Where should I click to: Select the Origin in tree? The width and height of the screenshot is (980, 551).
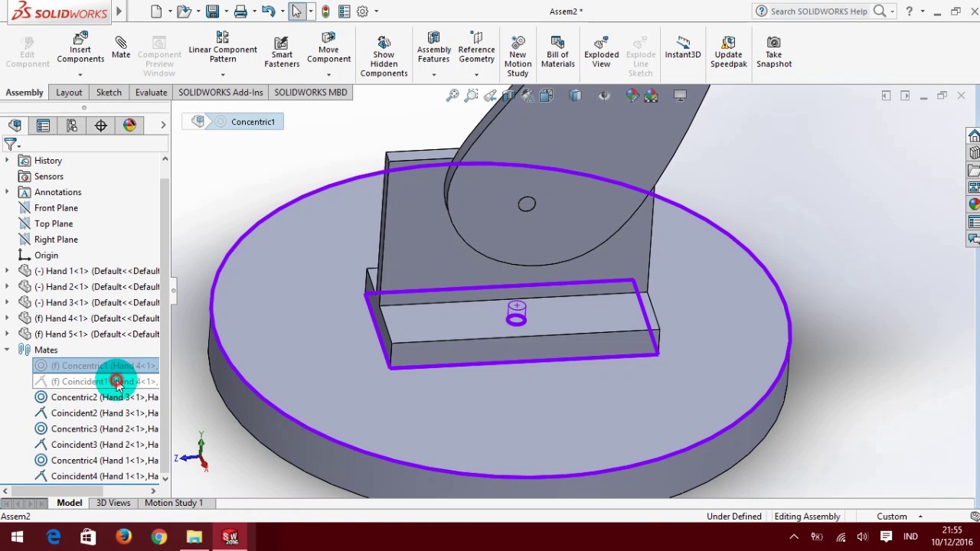(x=46, y=255)
